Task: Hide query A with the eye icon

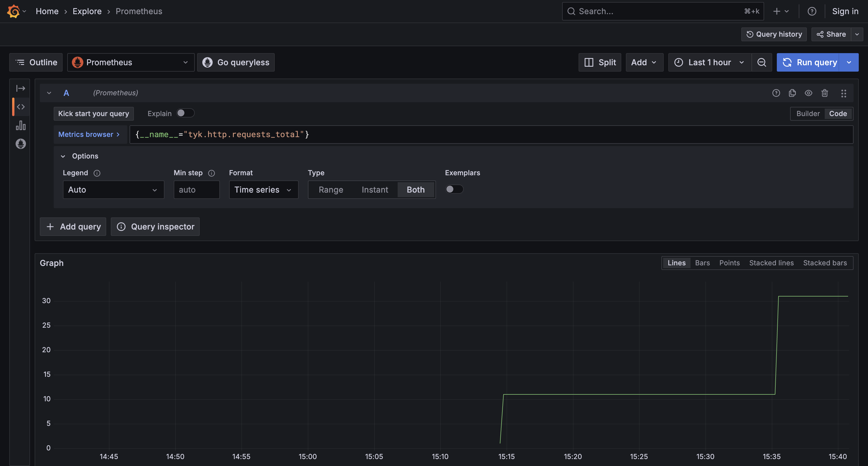Action: click(808, 93)
